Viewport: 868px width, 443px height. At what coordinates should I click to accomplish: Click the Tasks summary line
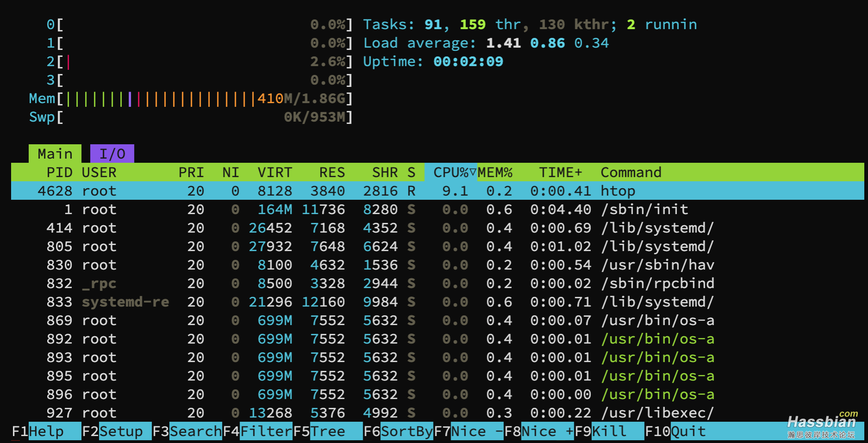pyautogui.click(x=530, y=24)
